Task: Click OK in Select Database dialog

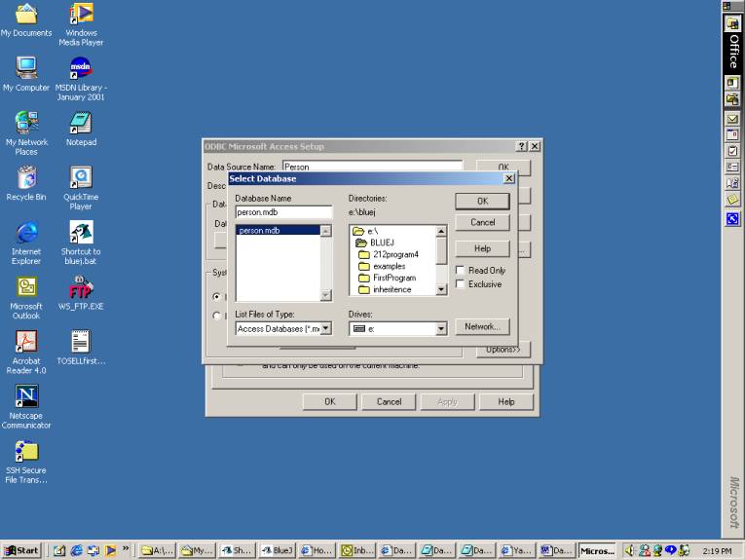Action: 482,202
